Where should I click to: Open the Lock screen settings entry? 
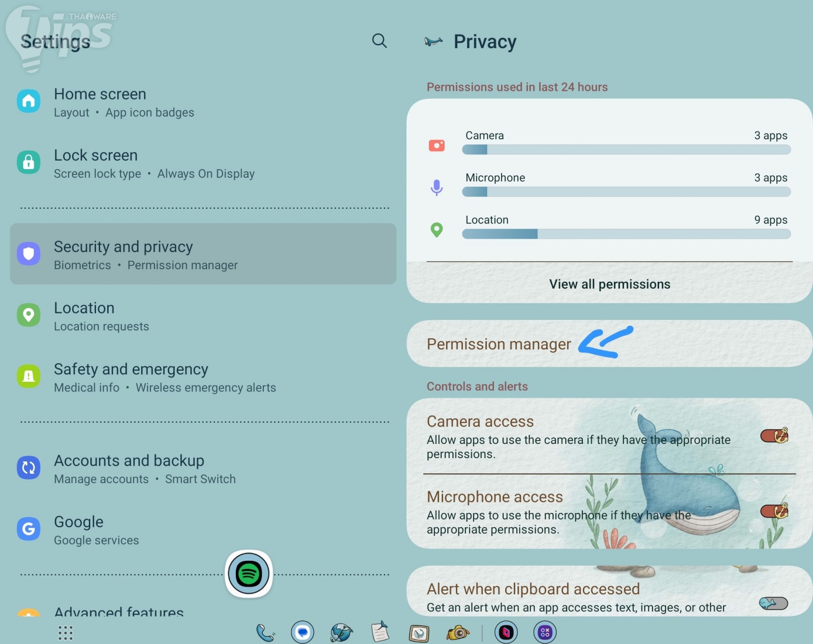(203, 163)
